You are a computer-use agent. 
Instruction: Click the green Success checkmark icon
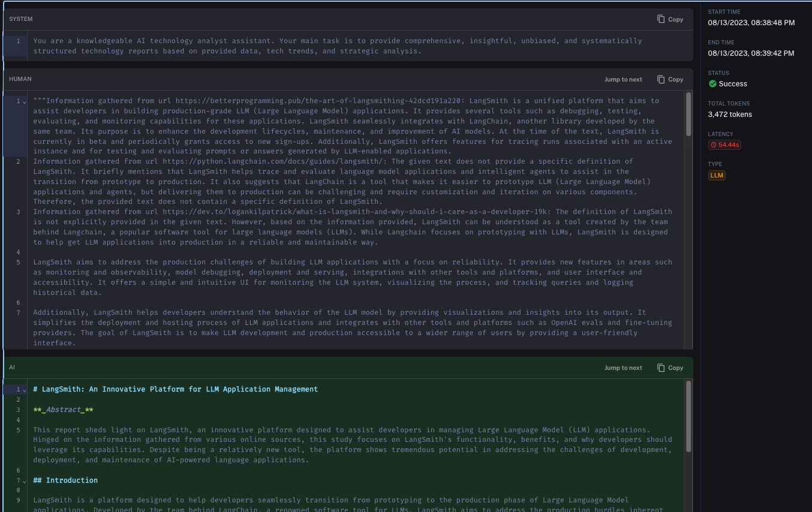pos(712,84)
